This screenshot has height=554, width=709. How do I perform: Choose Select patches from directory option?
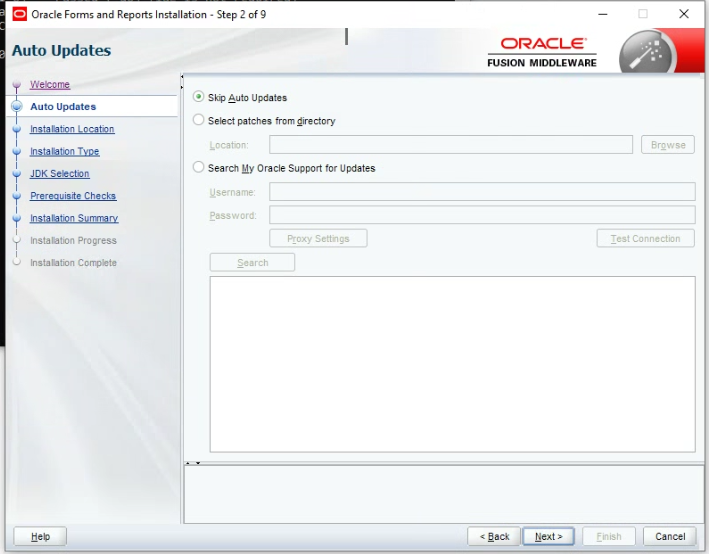tap(199, 120)
